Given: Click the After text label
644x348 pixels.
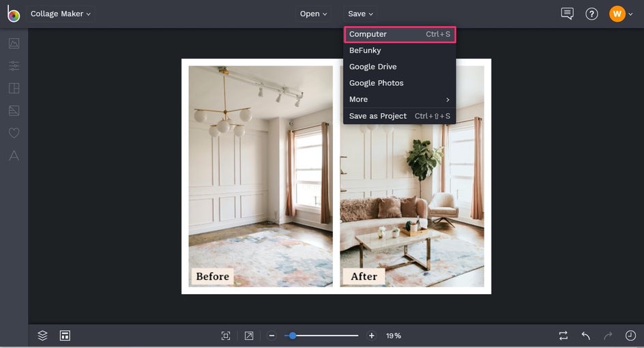Looking at the screenshot, I should pos(364,276).
